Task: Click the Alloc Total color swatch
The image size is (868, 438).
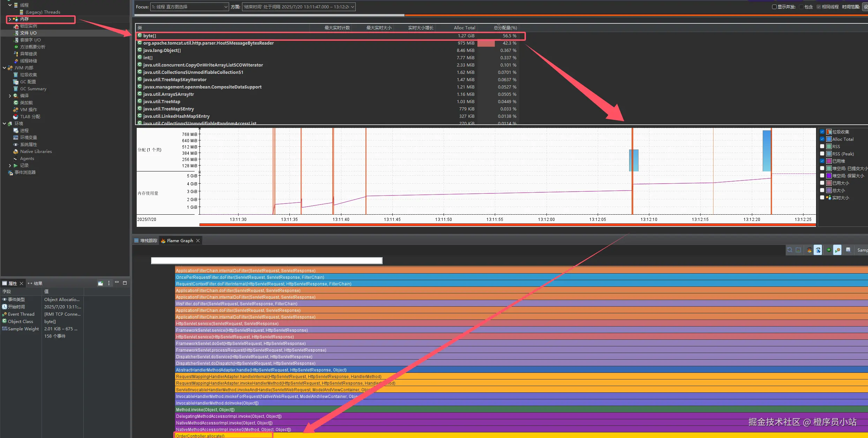Action: click(829, 139)
